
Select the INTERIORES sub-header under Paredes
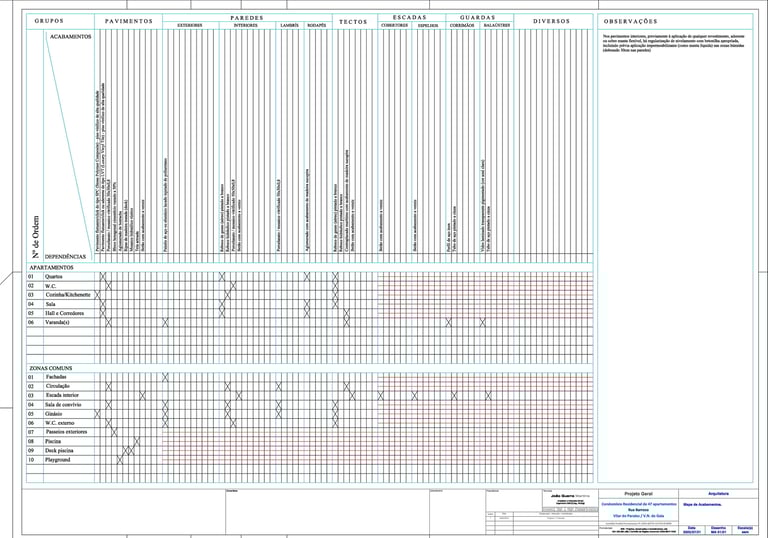click(x=246, y=25)
